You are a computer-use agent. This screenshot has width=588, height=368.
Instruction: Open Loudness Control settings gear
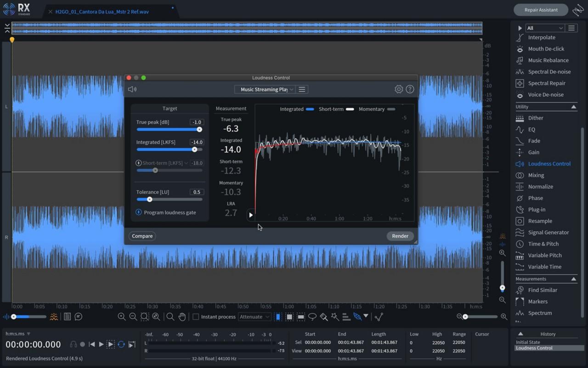coord(398,89)
